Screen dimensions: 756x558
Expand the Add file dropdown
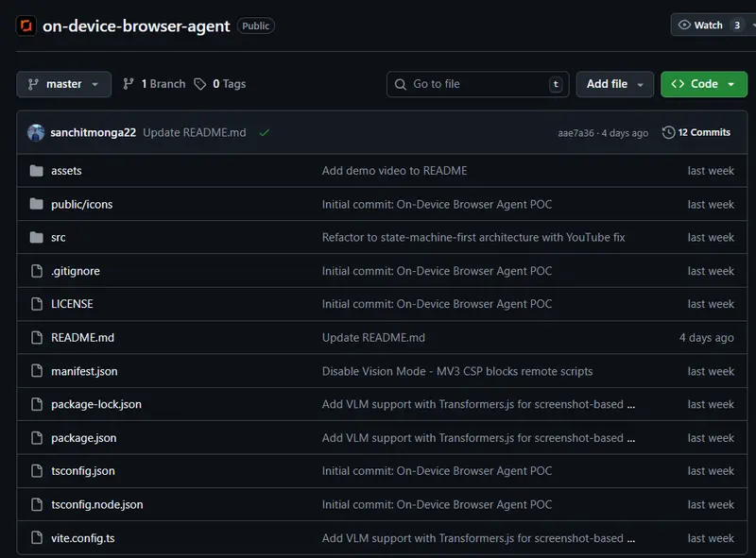614,84
